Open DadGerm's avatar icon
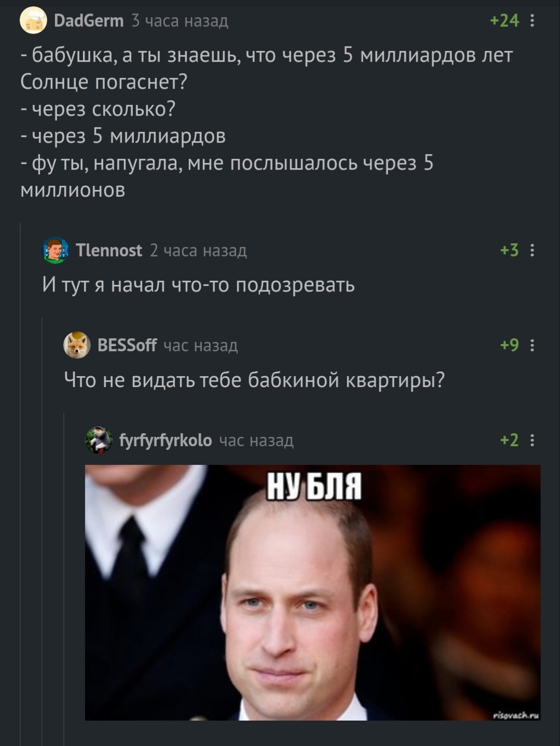This screenshot has height=746, width=560. tap(33, 21)
